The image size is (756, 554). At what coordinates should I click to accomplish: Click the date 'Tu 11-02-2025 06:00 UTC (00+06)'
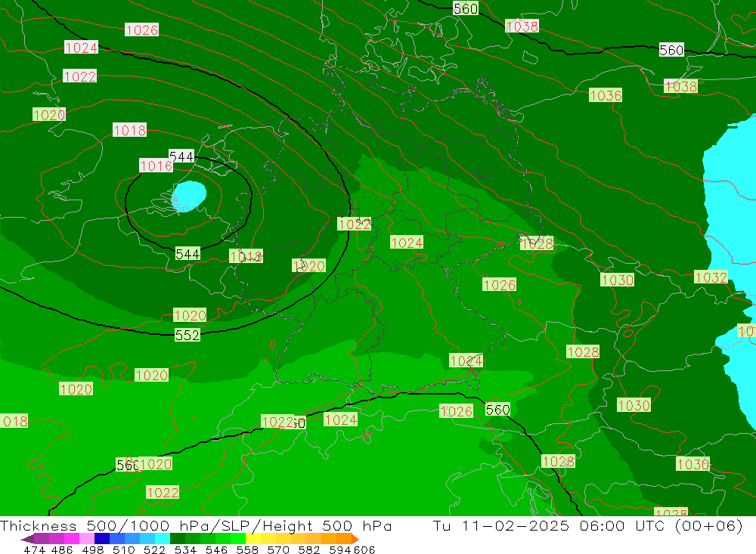coord(587,525)
